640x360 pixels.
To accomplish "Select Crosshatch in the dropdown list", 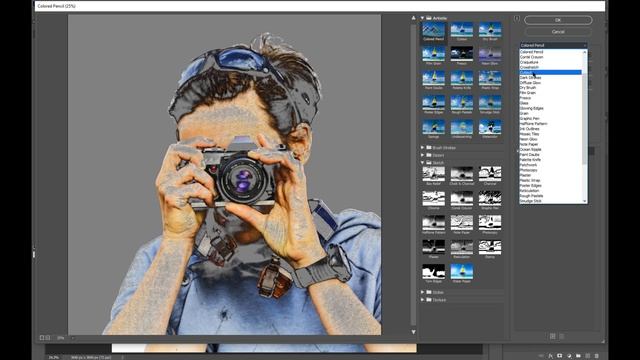I will click(x=529, y=67).
